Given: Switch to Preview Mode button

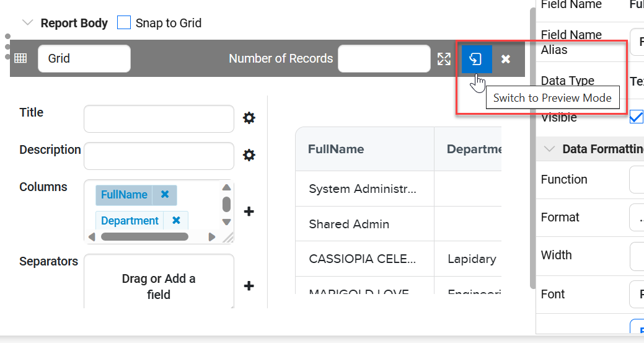Looking at the screenshot, I should click(477, 59).
